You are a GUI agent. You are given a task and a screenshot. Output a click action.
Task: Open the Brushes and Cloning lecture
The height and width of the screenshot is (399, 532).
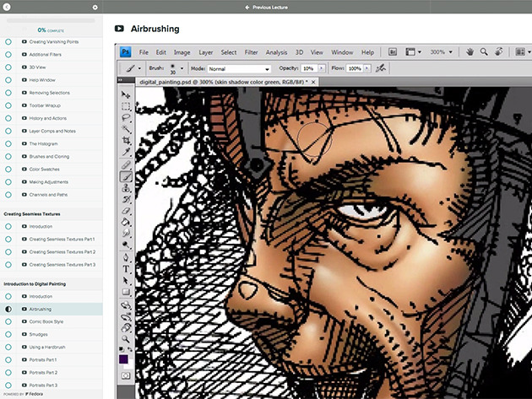[49, 157]
